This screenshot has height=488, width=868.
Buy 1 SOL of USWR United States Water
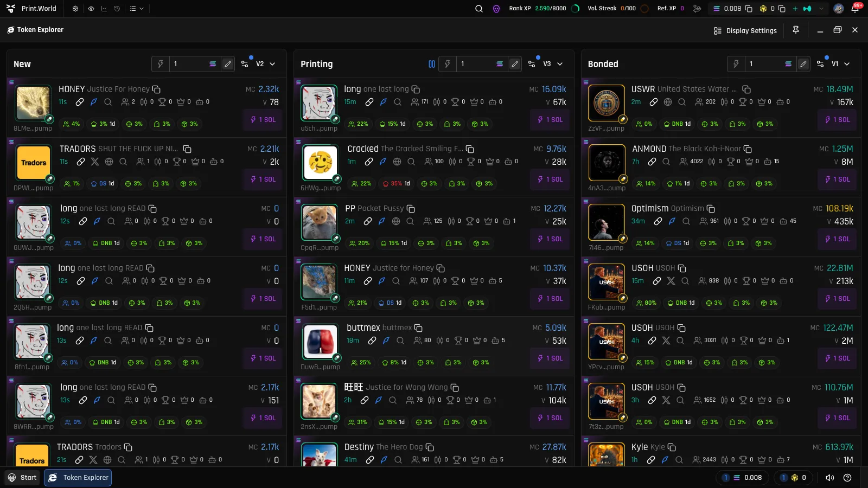838,120
